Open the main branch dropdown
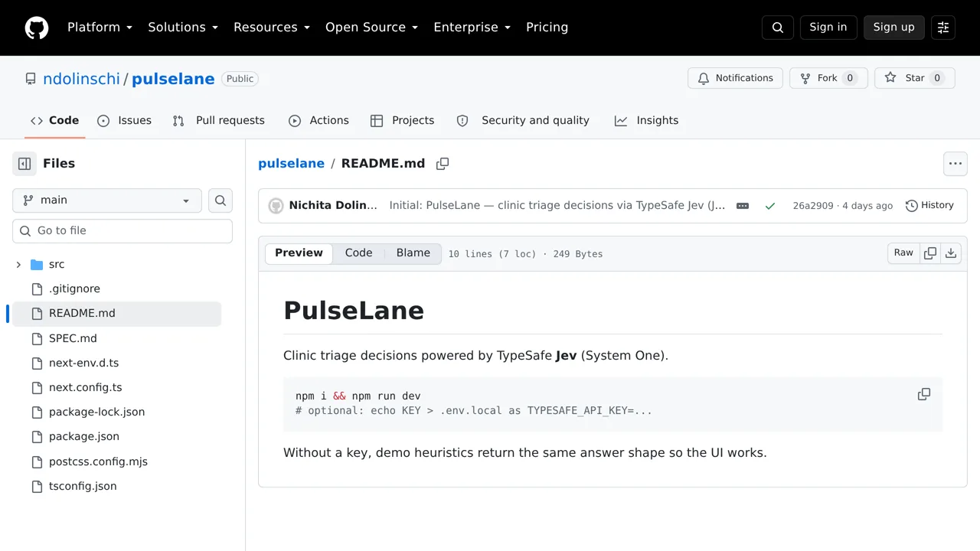The height and width of the screenshot is (551, 980). 107,201
